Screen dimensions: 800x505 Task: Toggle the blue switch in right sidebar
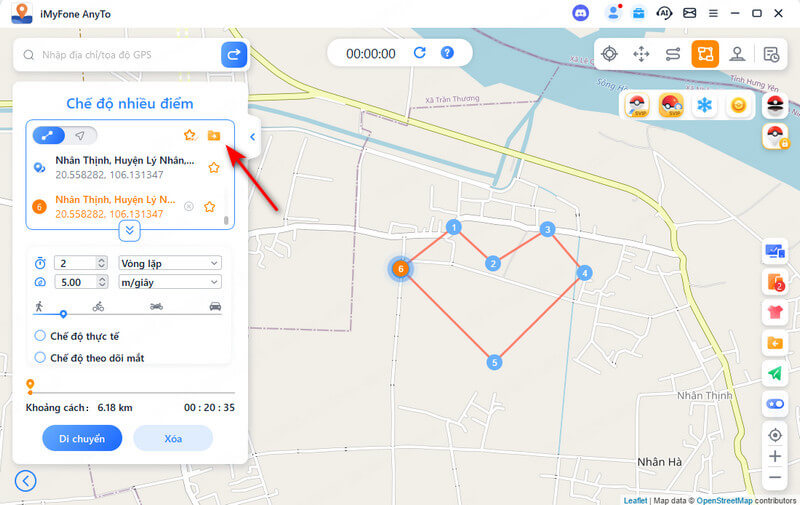[x=774, y=403]
